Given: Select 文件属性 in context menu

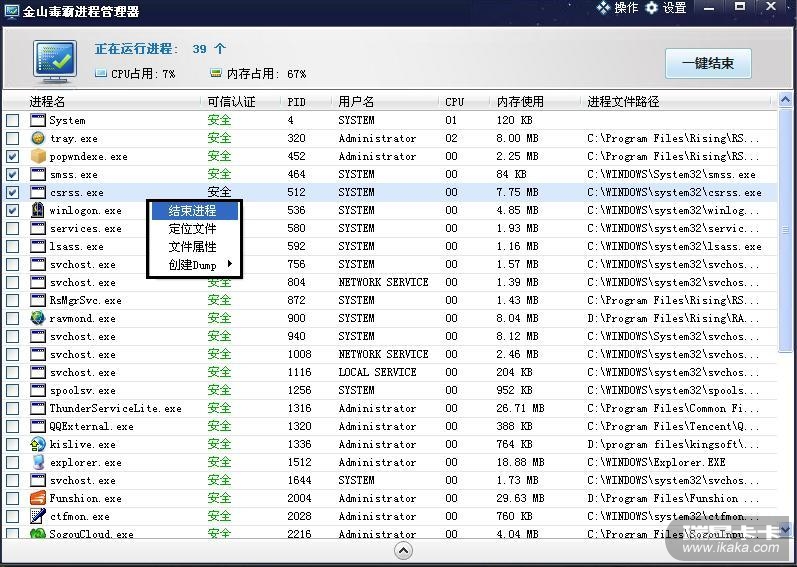Looking at the screenshot, I should click(195, 247).
